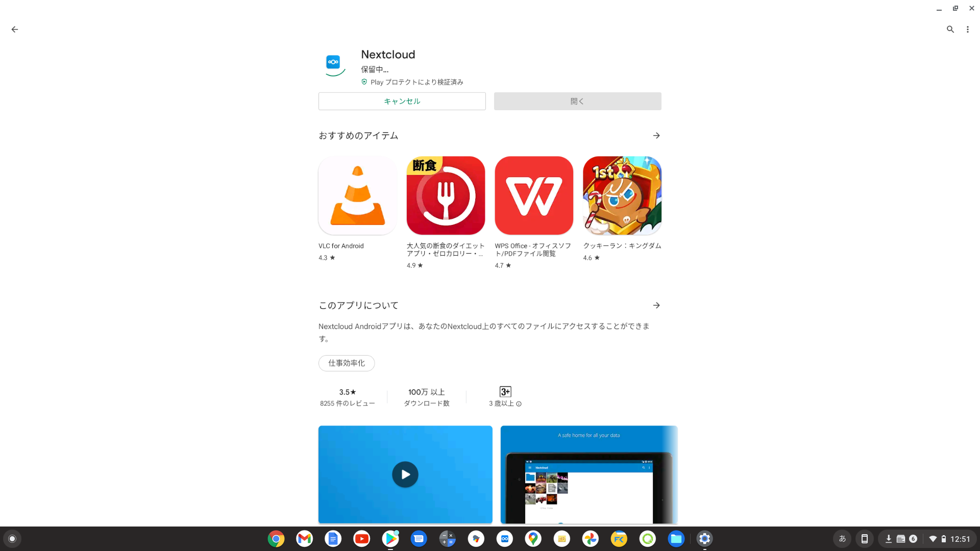980x551 pixels.
Task: Go back using the back arrow
Action: point(15,30)
